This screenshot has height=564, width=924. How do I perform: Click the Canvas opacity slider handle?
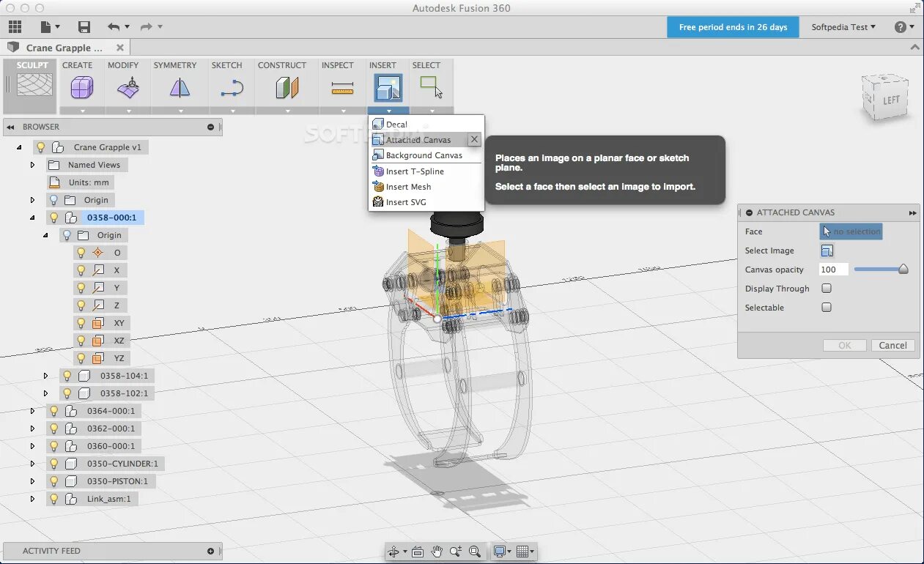coord(903,270)
